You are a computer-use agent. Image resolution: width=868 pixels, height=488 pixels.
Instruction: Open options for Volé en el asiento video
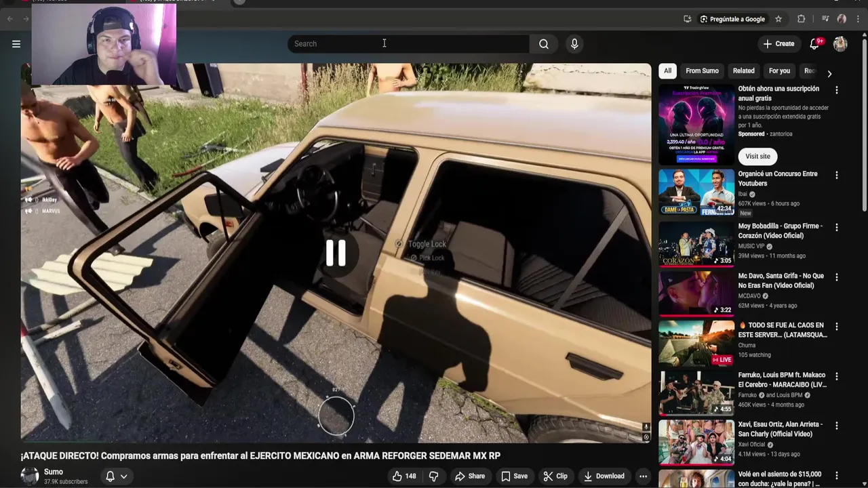pyautogui.click(x=836, y=476)
